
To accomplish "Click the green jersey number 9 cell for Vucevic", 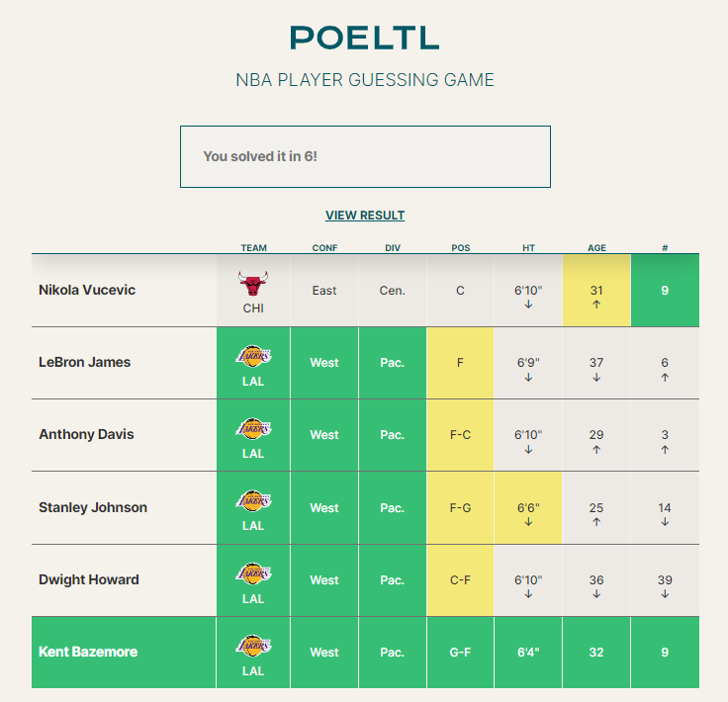I will 665,291.
